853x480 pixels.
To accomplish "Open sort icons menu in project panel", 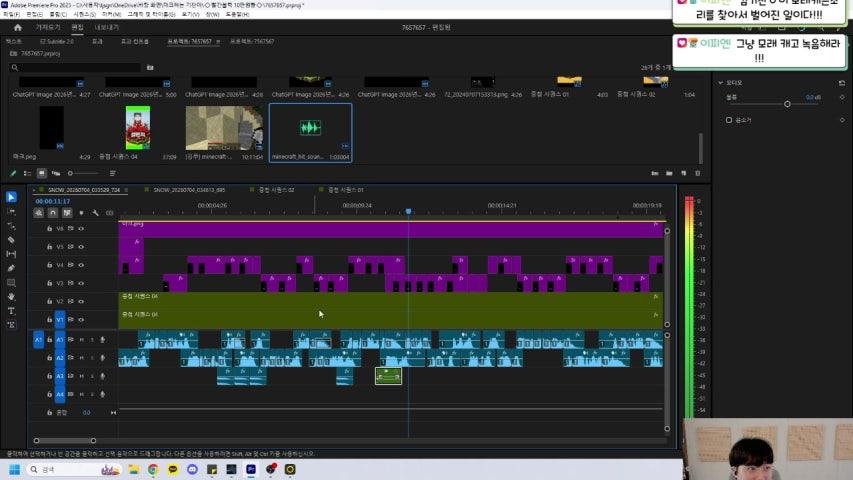I will pos(113,173).
